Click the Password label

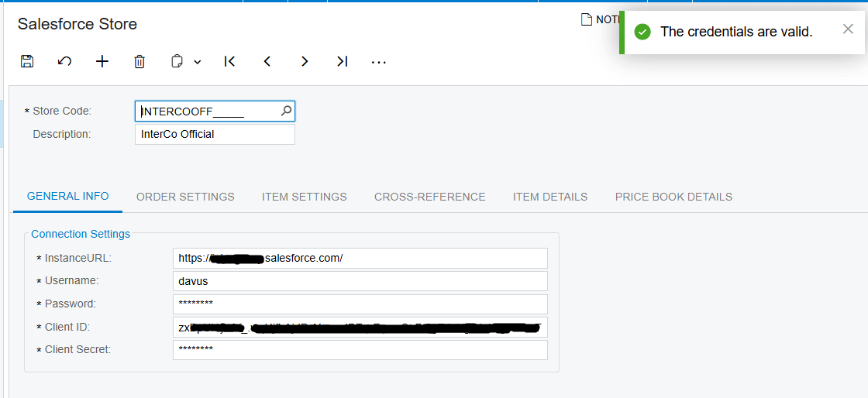[x=71, y=304]
